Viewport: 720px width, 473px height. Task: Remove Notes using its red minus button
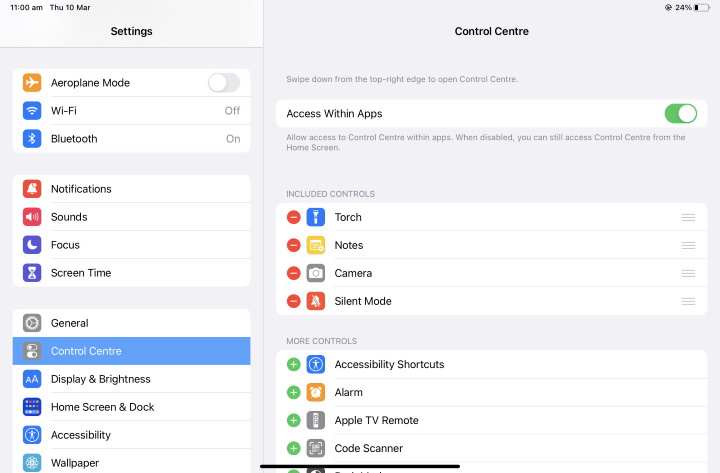click(293, 245)
